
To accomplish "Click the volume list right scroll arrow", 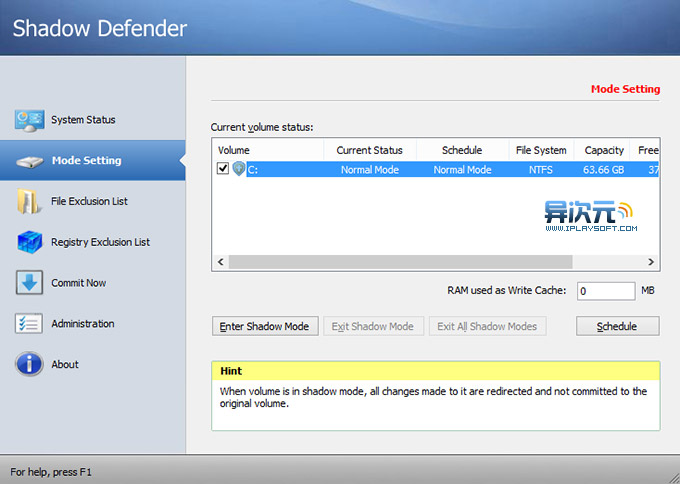I will point(651,262).
